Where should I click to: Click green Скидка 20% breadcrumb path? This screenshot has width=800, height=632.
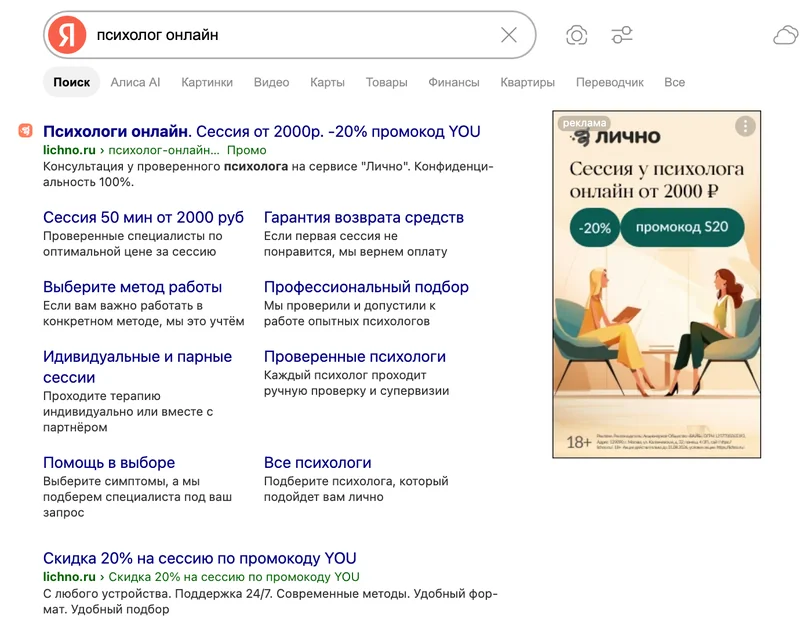pos(234,577)
